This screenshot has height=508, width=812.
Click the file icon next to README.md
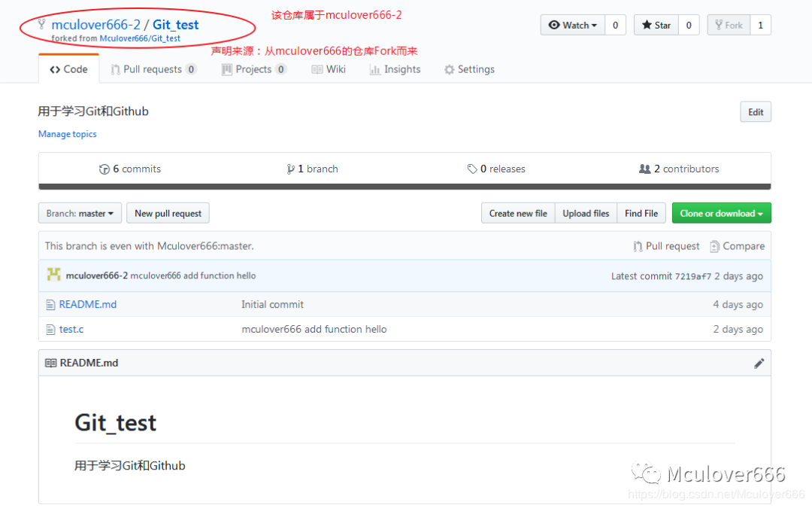coord(50,305)
